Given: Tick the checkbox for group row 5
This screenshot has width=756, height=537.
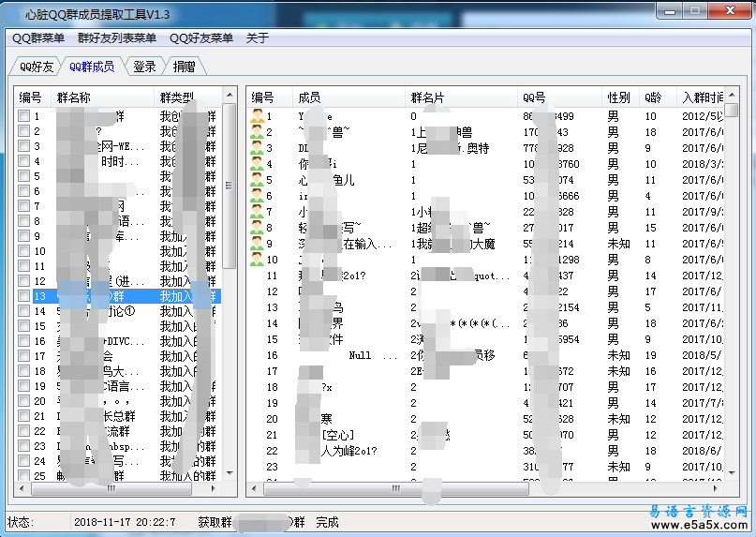Looking at the screenshot, I should [23, 175].
